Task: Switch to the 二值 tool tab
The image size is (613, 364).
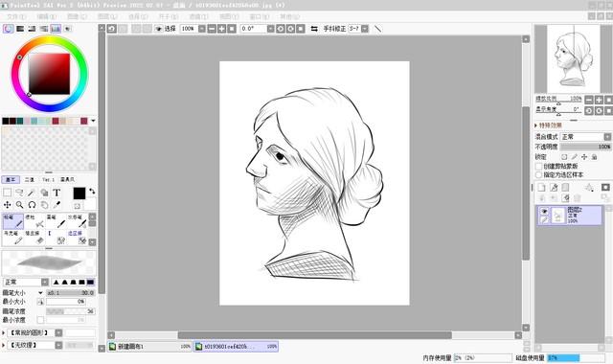Action: pos(30,179)
